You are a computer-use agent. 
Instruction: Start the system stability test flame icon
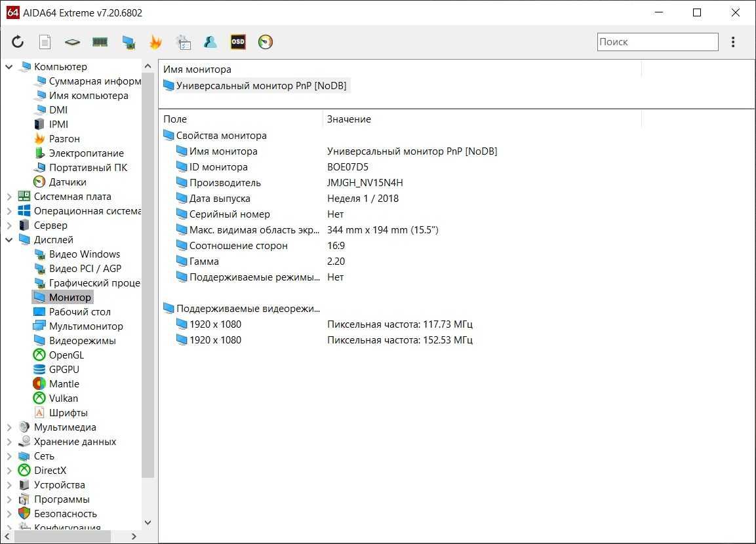(x=155, y=42)
